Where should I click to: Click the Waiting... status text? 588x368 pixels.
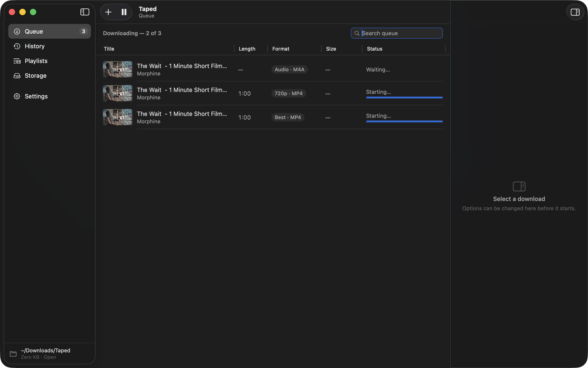point(378,70)
